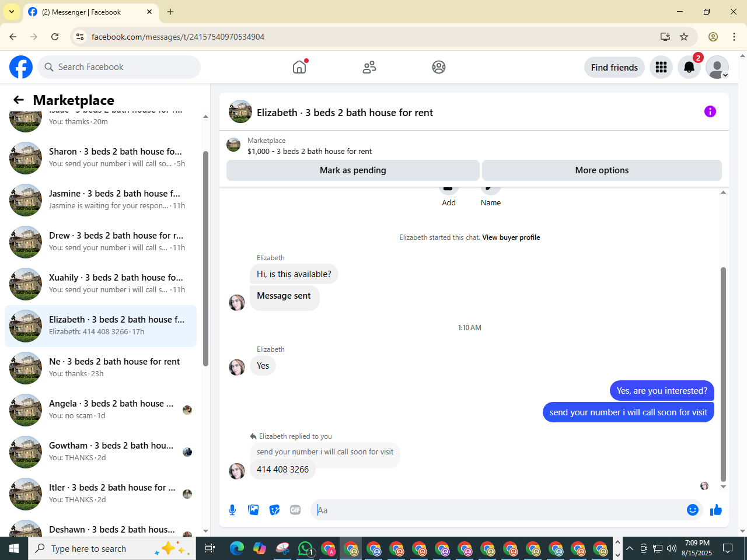Click the '414 408 3266' message bubble
Screen dimensions: 747x560
coord(282,470)
